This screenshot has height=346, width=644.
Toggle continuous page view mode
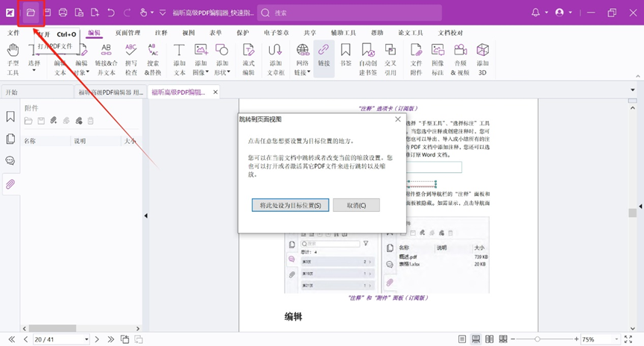tap(476, 339)
